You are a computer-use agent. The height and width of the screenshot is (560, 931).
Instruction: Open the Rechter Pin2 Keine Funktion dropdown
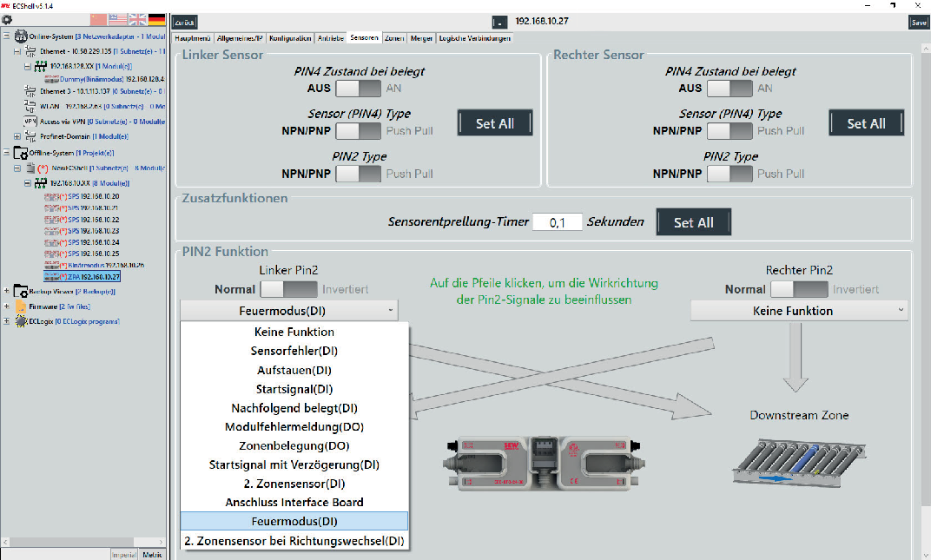tap(799, 311)
